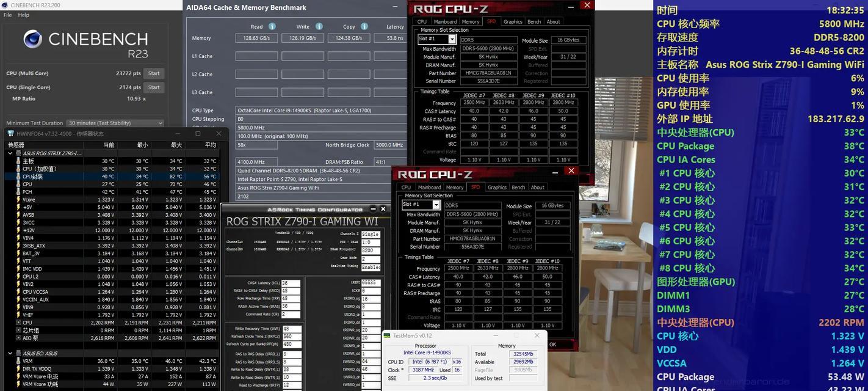Click the Memory Copy result 124.38 GB/s
Image resolution: width=868 pixels, height=391 pixels.
pos(349,38)
